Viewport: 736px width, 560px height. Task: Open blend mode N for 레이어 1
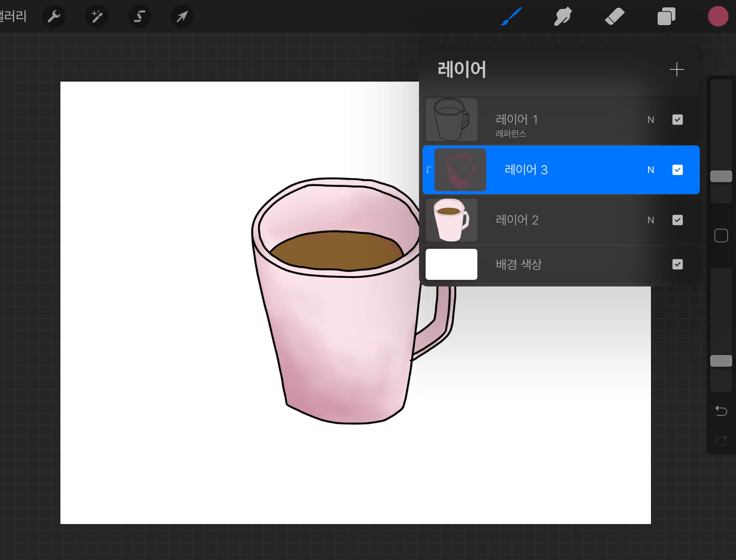651,120
